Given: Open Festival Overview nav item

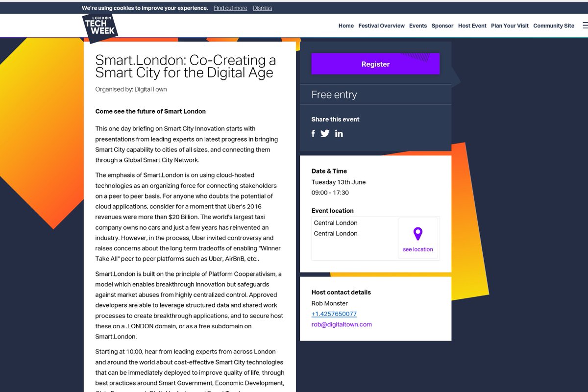Looking at the screenshot, I should [x=381, y=26].
